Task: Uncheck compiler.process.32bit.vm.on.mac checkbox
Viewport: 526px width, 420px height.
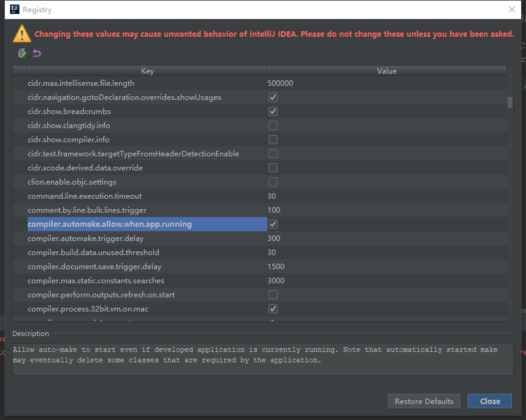Action: click(273, 308)
